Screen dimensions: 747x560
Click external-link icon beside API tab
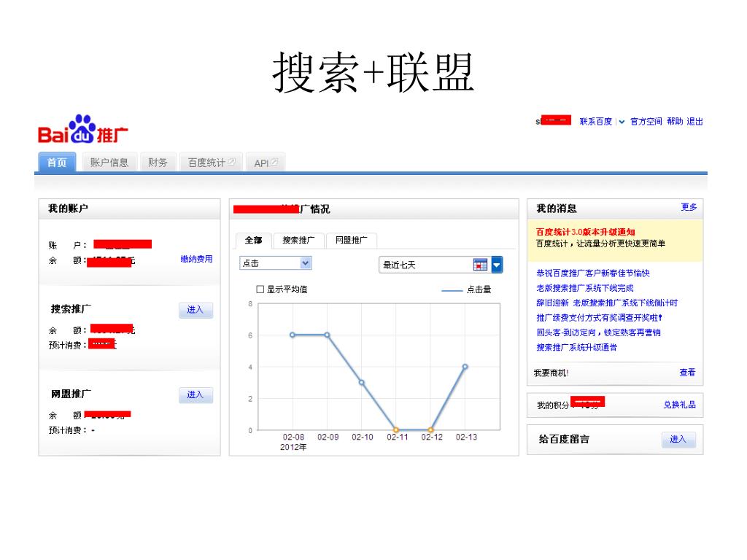(x=274, y=163)
